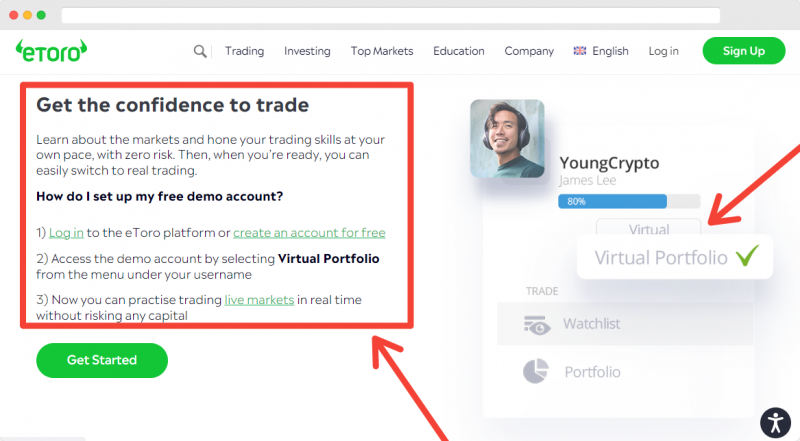800x441 pixels.
Task: Expand the Company menu
Action: [x=529, y=51]
